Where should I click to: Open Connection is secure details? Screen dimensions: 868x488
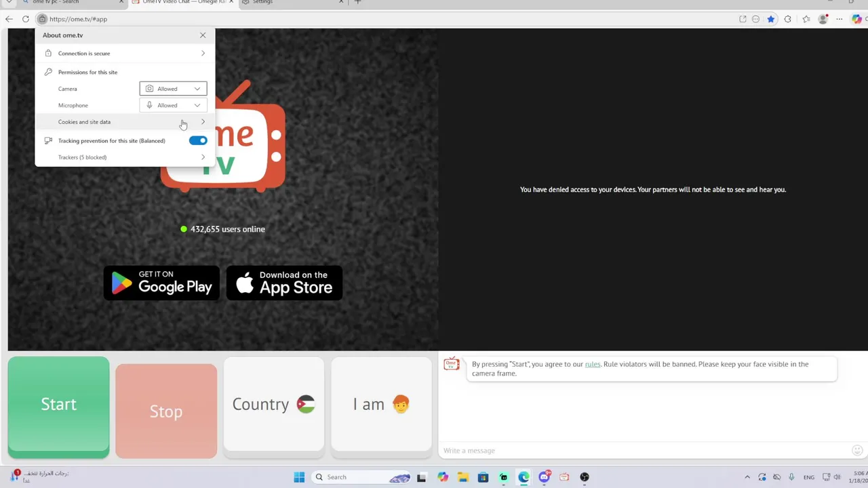click(125, 54)
